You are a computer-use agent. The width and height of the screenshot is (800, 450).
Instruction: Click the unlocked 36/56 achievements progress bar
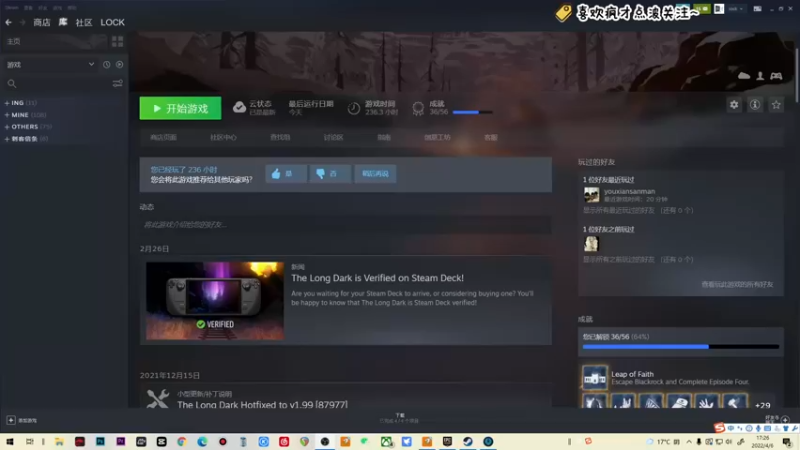pyautogui.click(x=681, y=347)
